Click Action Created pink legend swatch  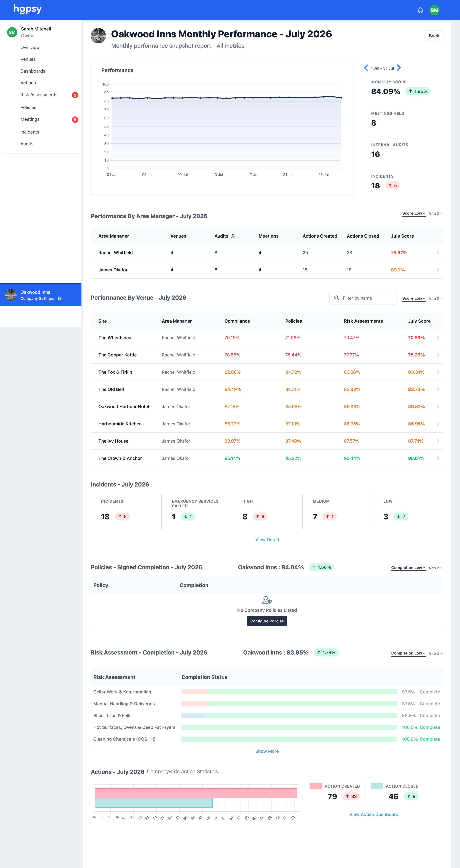316,786
